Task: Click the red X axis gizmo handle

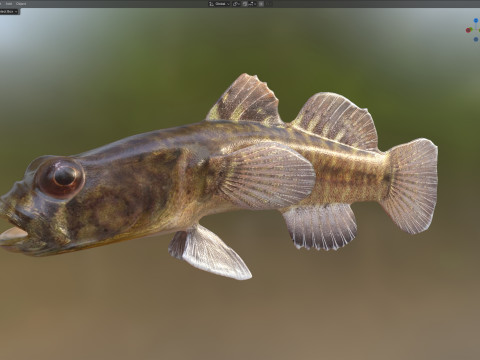Action: (468, 30)
